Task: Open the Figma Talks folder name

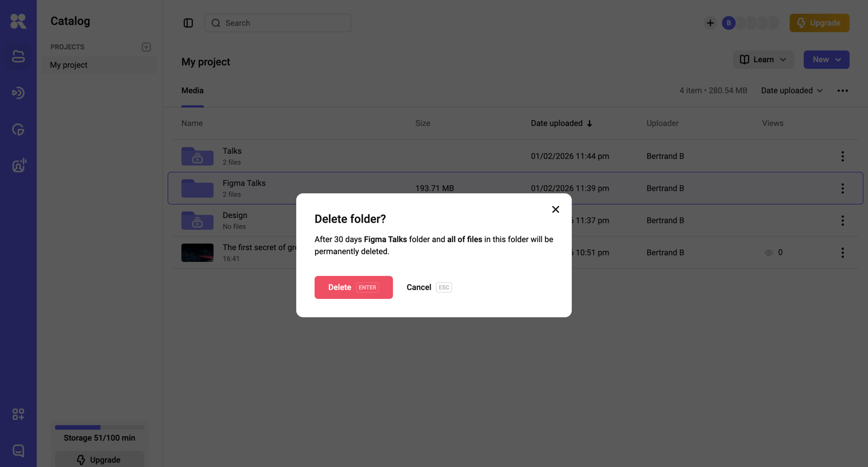Action: (x=244, y=183)
